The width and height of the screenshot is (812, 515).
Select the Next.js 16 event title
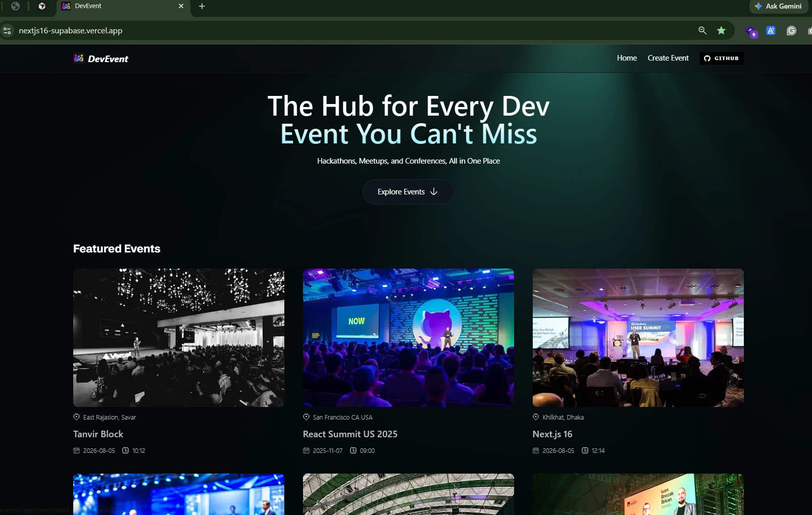[552, 434]
